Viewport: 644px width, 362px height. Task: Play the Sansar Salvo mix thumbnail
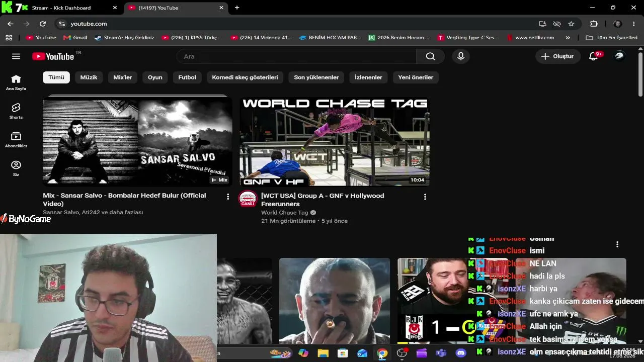coord(137,141)
